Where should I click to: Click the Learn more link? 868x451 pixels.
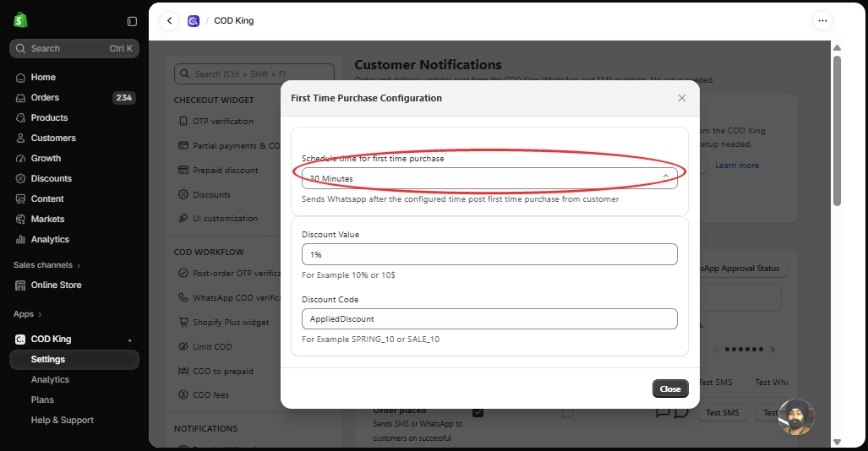tap(737, 166)
